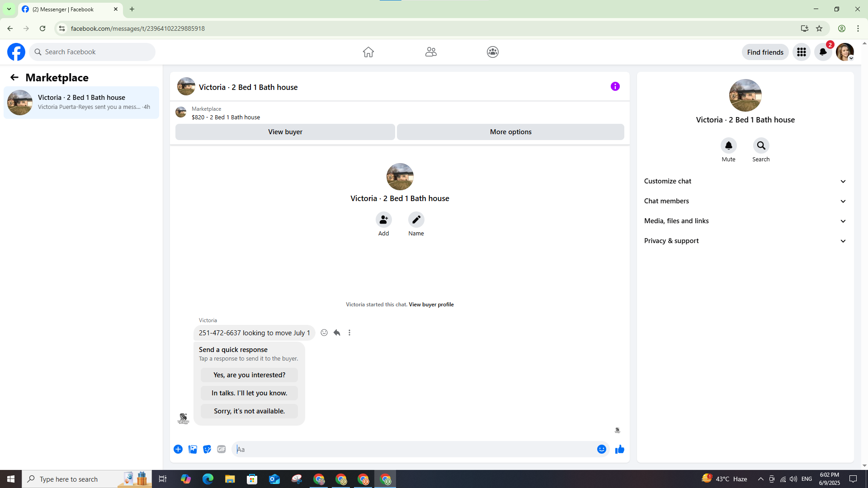React to Victoria's message with emoji
Viewport: 868px width, 488px height.
click(x=324, y=333)
